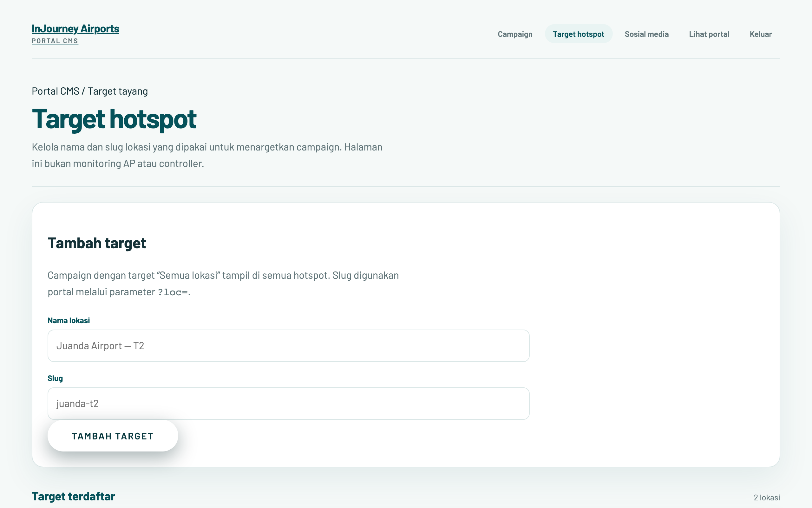Click the "?loc=" parameter code text
The height and width of the screenshot is (508, 812).
pyautogui.click(x=173, y=292)
